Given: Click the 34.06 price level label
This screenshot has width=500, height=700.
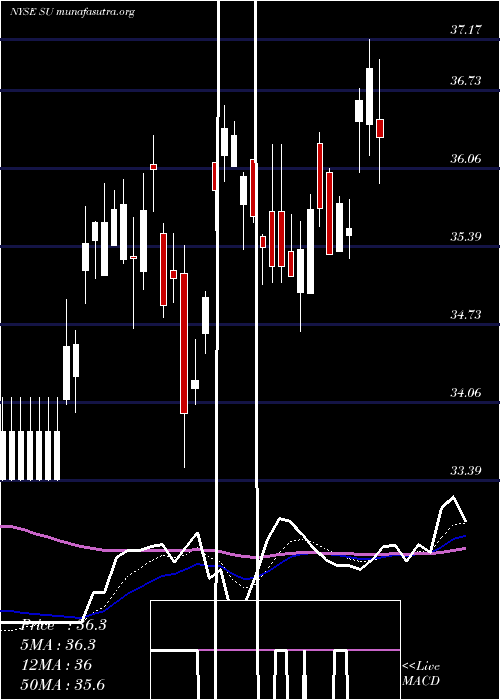Looking at the screenshot, I should click(466, 393).
